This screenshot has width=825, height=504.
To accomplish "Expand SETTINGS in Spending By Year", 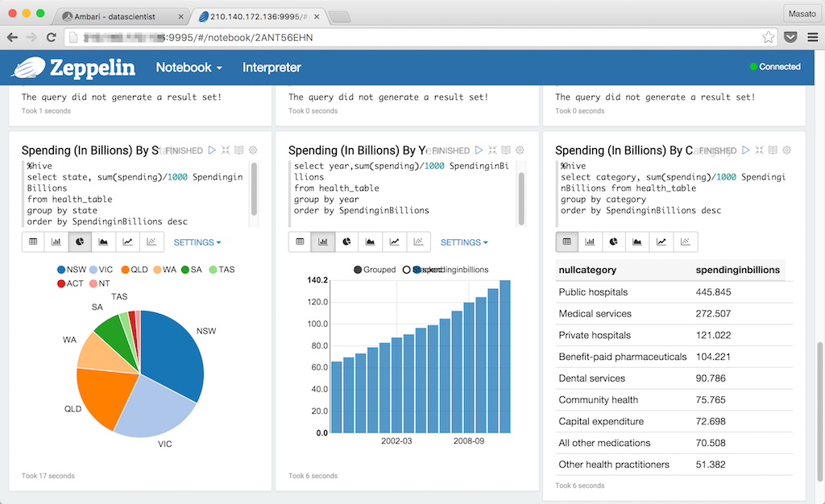I will tap(464, 242).
